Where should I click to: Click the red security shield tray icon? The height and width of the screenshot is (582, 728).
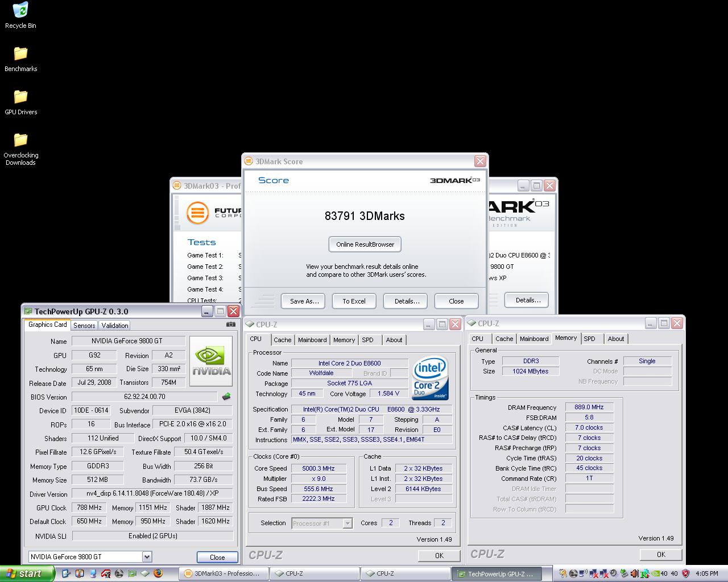point(685,573)
